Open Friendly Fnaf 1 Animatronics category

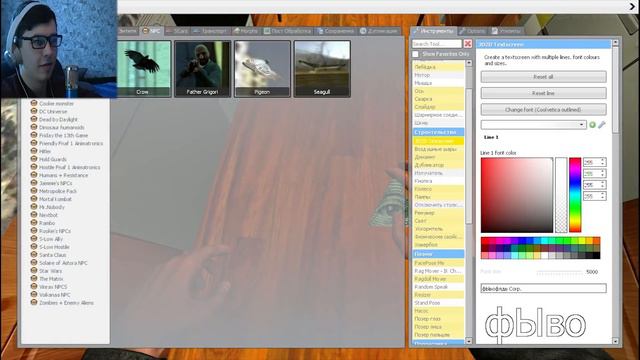tap(71, 143)
